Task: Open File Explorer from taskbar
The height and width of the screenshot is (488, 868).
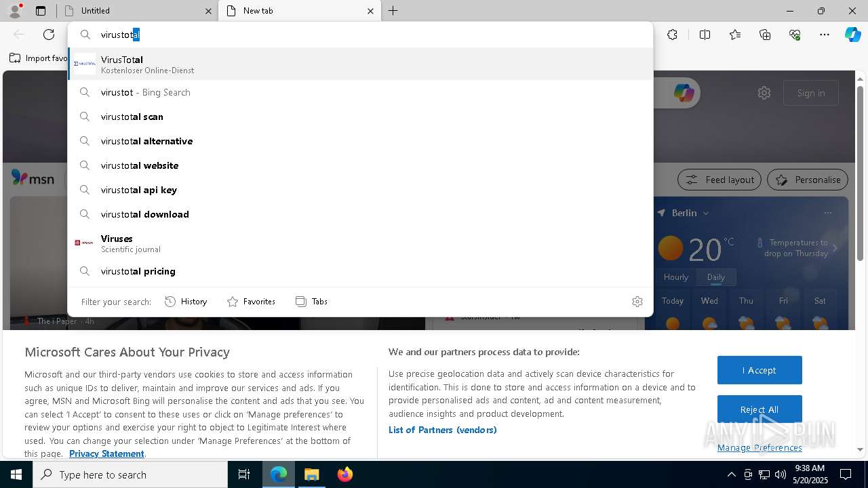Action: 311,474
